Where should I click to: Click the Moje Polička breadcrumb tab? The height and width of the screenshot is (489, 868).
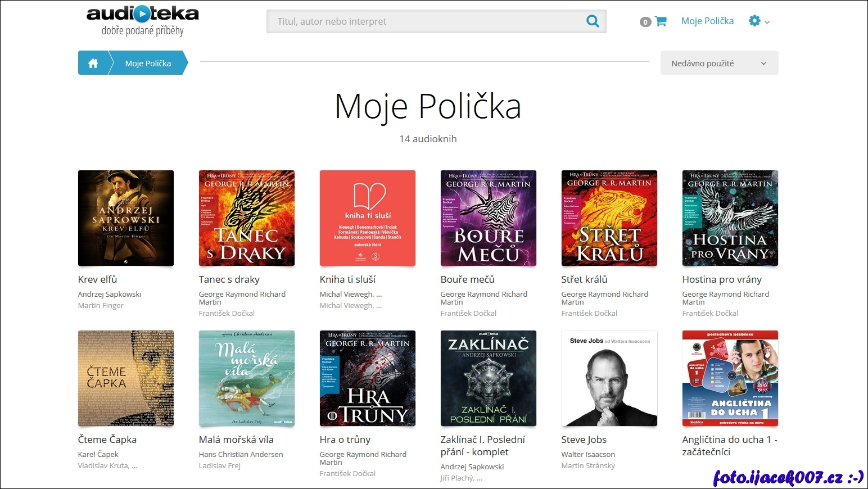coord(148,64)
